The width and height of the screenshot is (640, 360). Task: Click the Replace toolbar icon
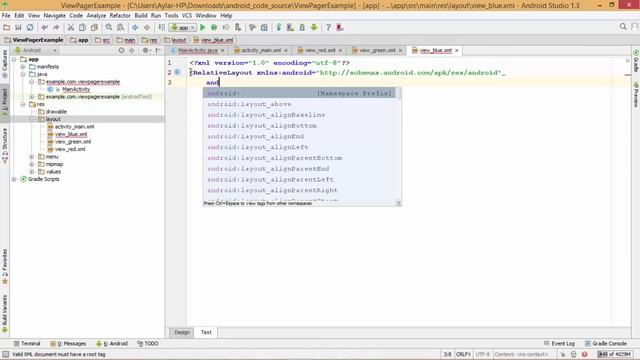click(x=120, y=27)
